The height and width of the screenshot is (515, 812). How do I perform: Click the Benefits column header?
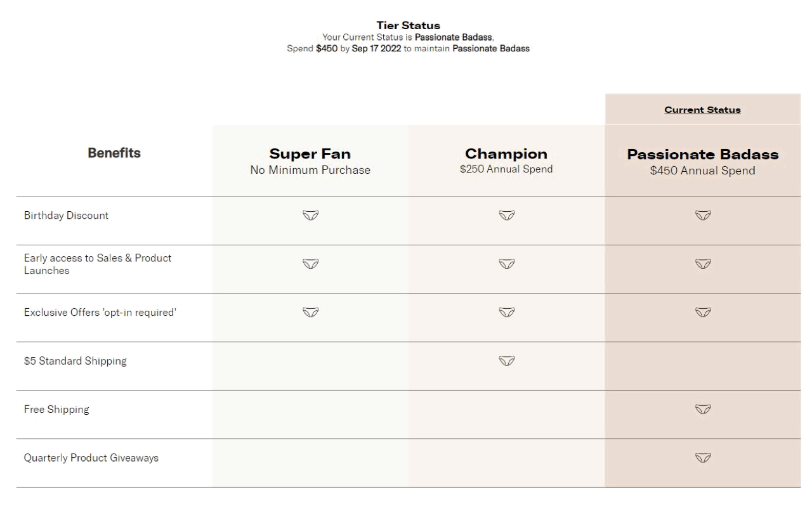114,153
